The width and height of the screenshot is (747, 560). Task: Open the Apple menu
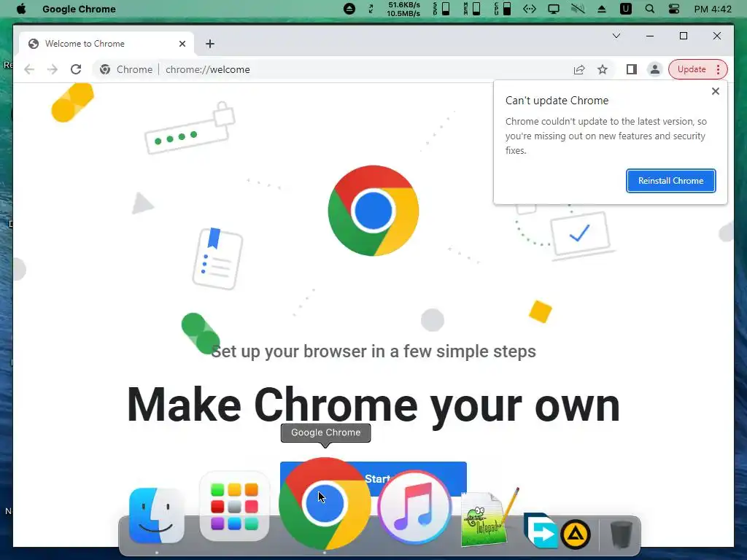click(21, 9)
